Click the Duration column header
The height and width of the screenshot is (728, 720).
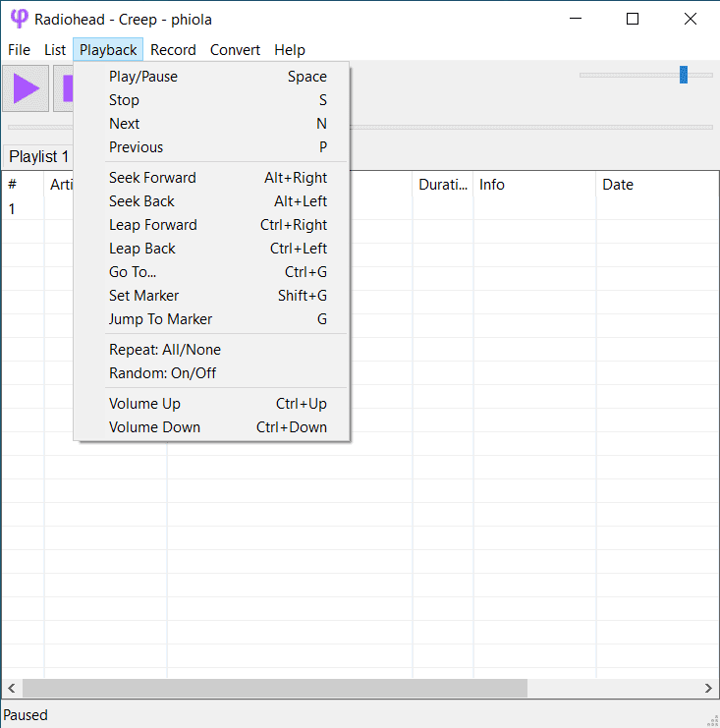point(443,185)
